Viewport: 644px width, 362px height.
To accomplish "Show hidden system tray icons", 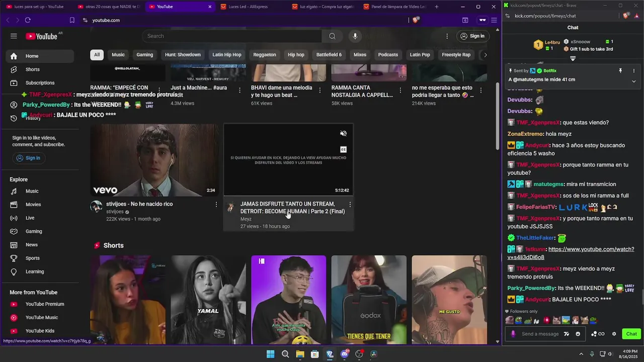I will tap(581, 354).
